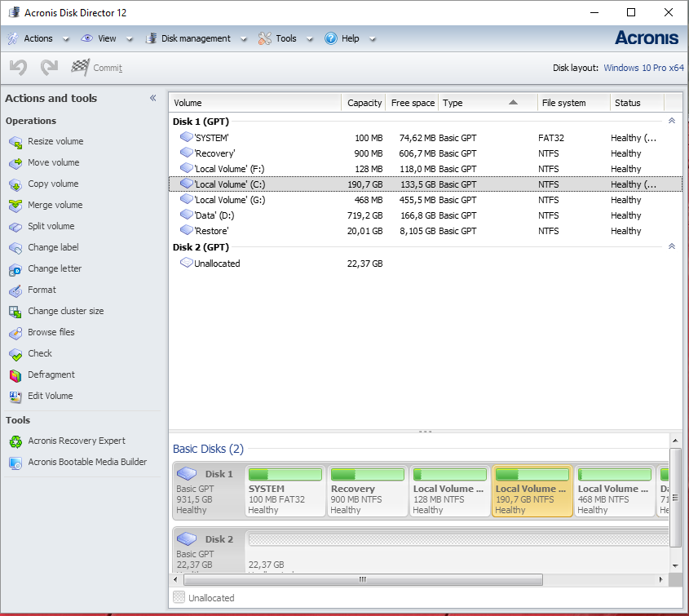Image resolution: width=689 pixels, height=616 pixels.
Task: Click the Acronis Bootable Media Builder icon
Action: click(15, 463)
